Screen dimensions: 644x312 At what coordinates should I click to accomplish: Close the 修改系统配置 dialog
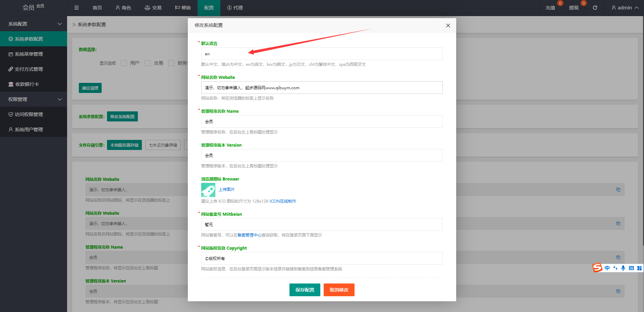(x=448, y=25)
